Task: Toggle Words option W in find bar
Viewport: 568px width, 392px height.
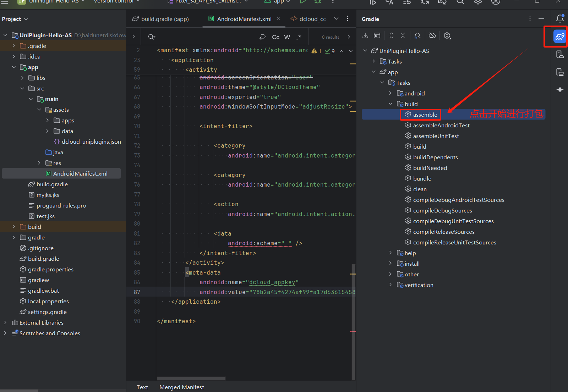Action: click(x=287, y=37)
